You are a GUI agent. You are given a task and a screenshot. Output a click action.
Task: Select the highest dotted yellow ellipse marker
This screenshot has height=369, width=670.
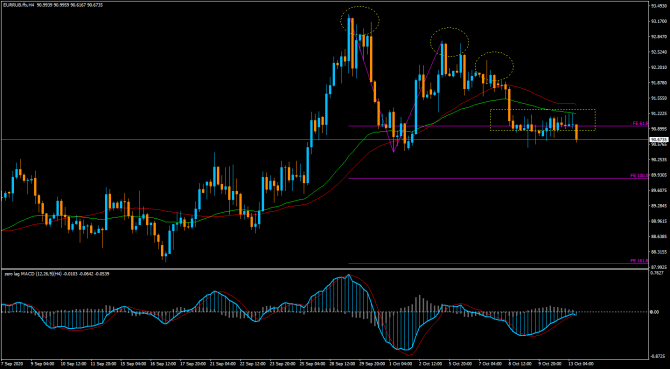[x=360, y=20]
